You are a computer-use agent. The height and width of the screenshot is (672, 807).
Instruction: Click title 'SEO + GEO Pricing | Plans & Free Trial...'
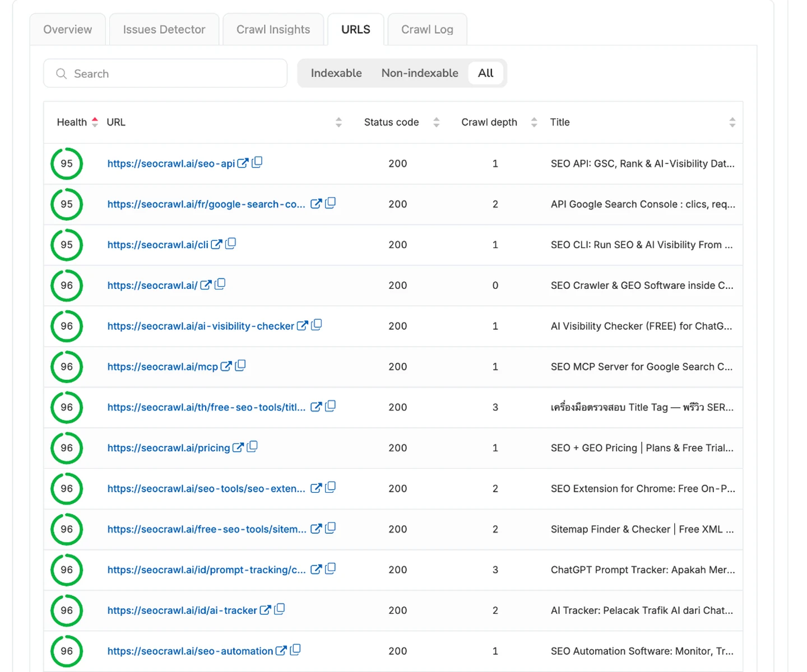point(642,448)
